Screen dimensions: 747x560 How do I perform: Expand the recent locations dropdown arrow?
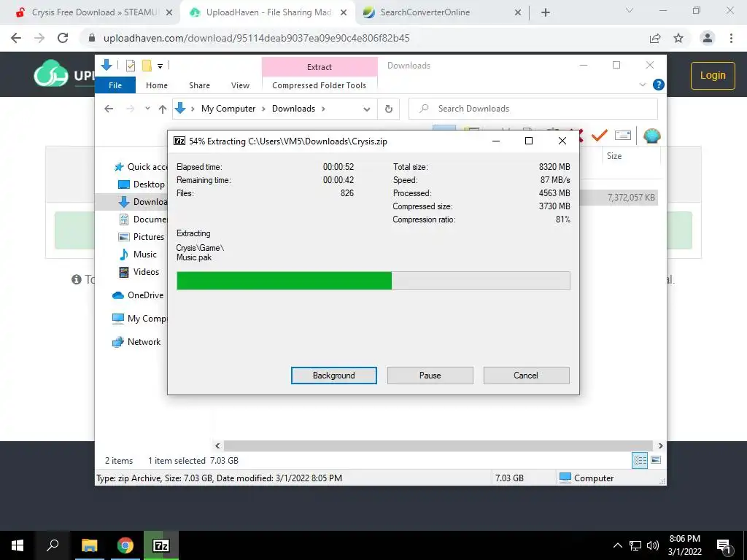147,109
